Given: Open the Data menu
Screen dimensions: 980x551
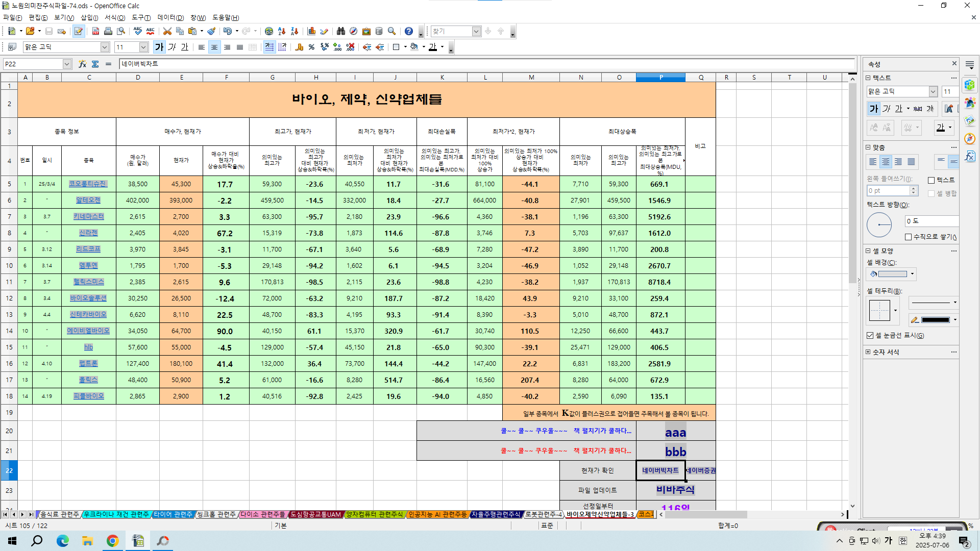Looking at the screenshot, I should pyautogui.click(x=170, y=17).
